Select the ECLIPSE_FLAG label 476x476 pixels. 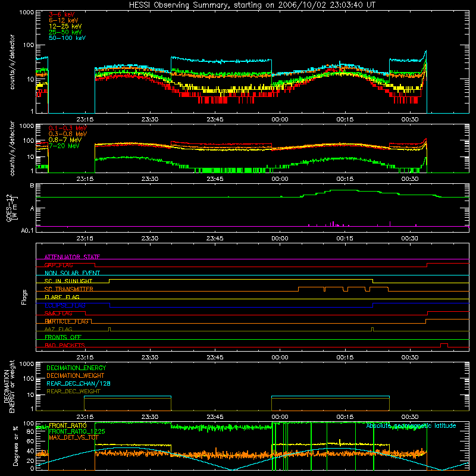[65, 305]
